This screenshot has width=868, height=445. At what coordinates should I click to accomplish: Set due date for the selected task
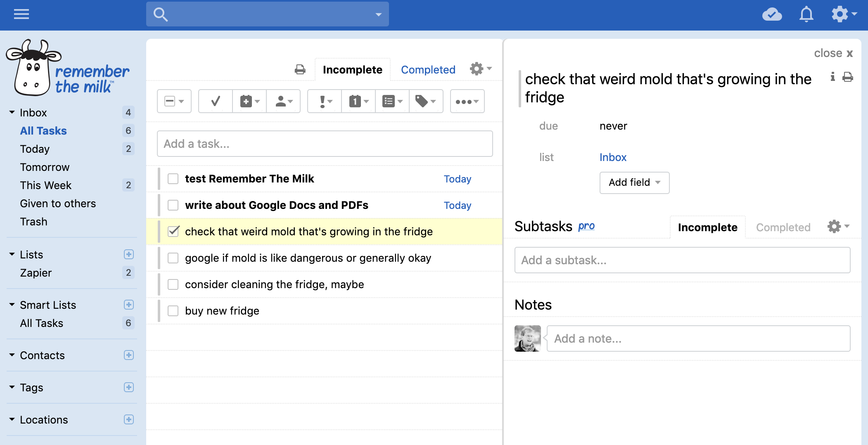pos(358,101)
